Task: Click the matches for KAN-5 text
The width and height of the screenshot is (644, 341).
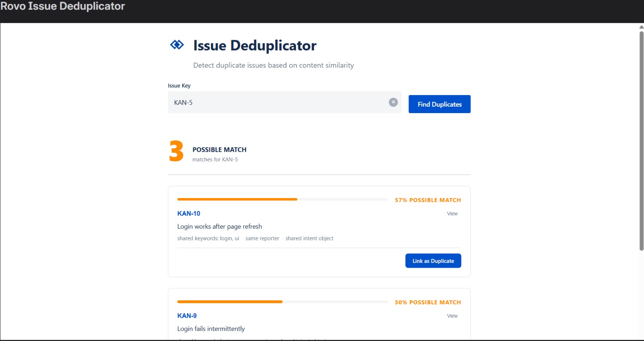Action: tap(215, 159)
